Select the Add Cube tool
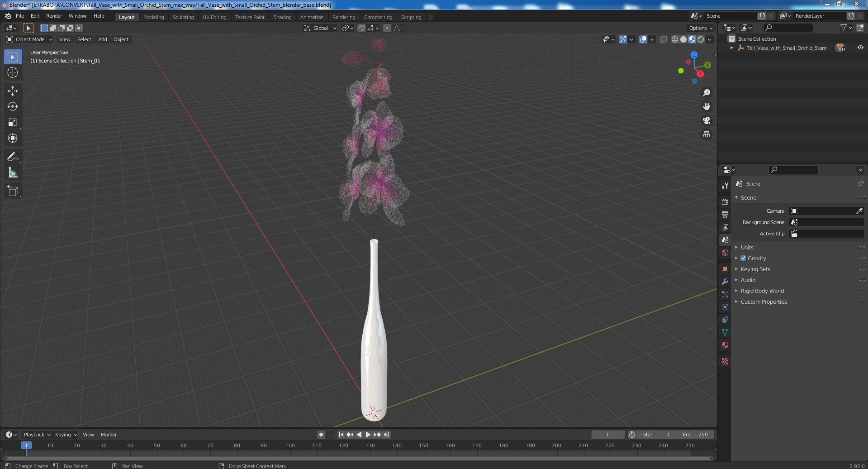Image resolution: width=868 pixels, height=469 pixels. [x=13, y=191]
